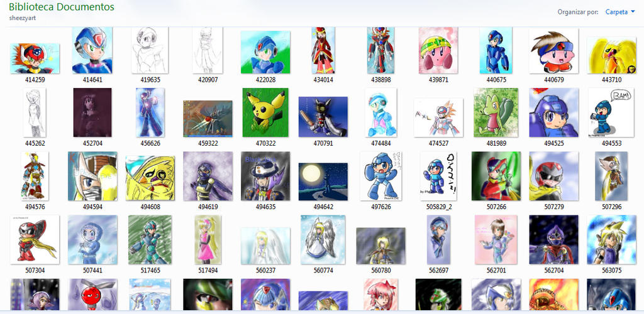Select thumbnail 507441
Viewport: 644px width, 314px height.
pos(92,240)
